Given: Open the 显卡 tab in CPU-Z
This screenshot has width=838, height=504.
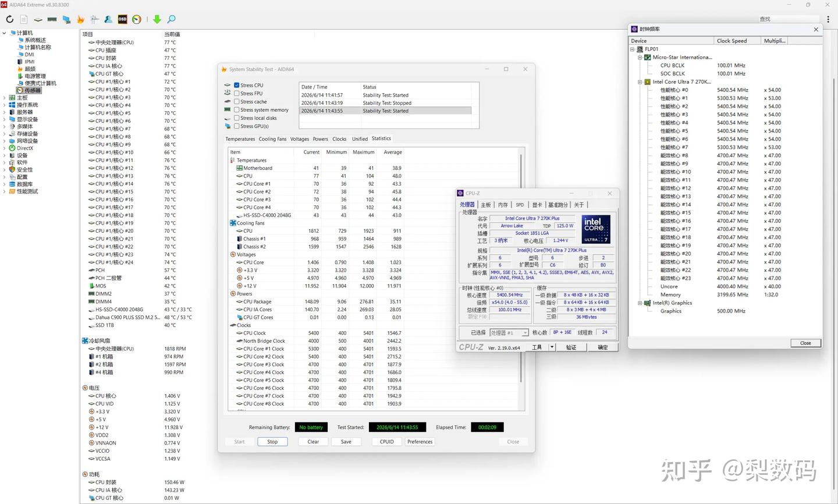Looking at the screenshot, I should pyautogui.click(x=537, y=205).
